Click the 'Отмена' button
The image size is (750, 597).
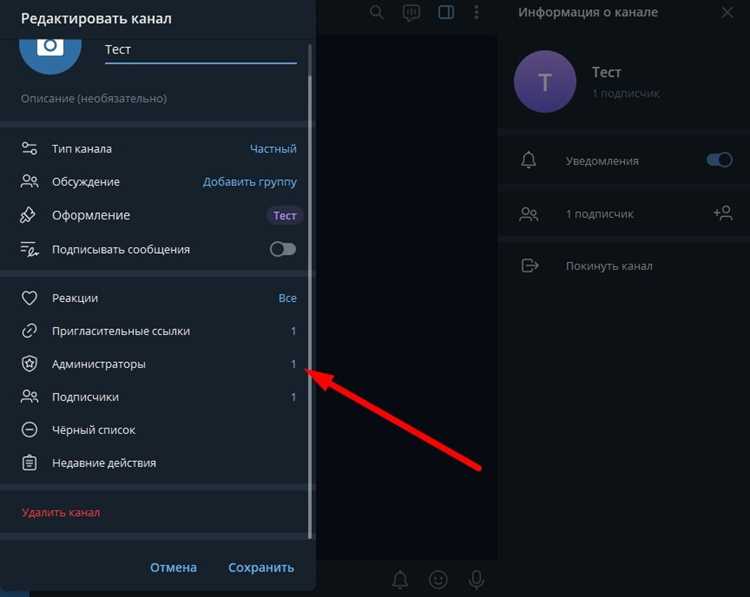(x=173, y=567)
